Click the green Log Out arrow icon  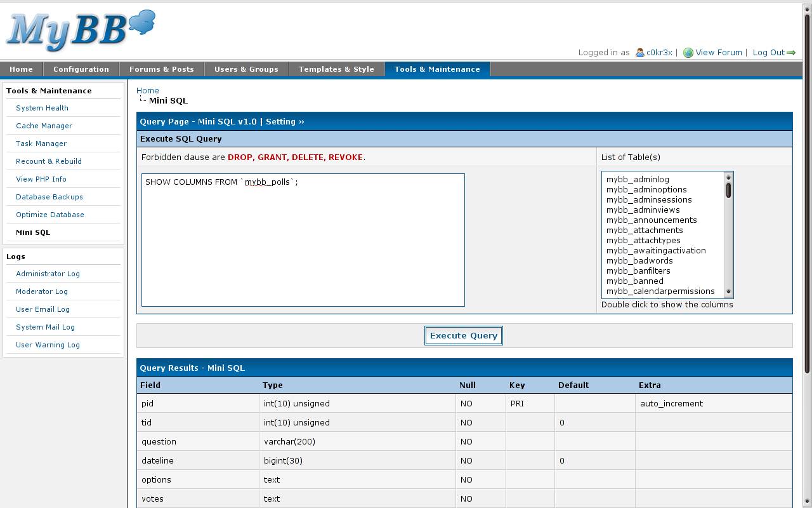pyautogui.click(x=791, y=53)
